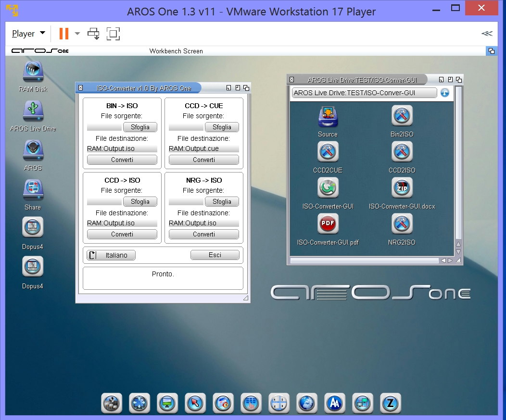Open the AROS Live Drive desktop icon
The width and height of the screenshot is (506, 420).
tap(33, 111)
